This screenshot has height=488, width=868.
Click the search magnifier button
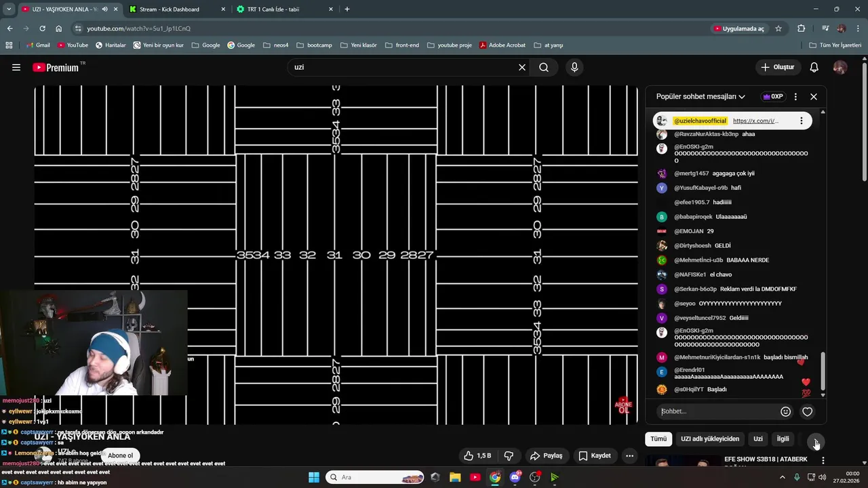coord(544,67)
